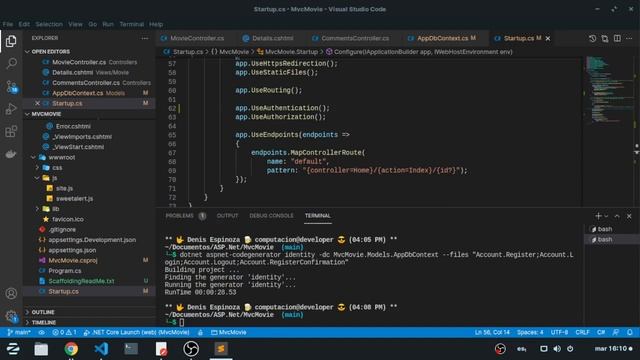
Task: Change language mode C# in status bar
Action: 601,332
